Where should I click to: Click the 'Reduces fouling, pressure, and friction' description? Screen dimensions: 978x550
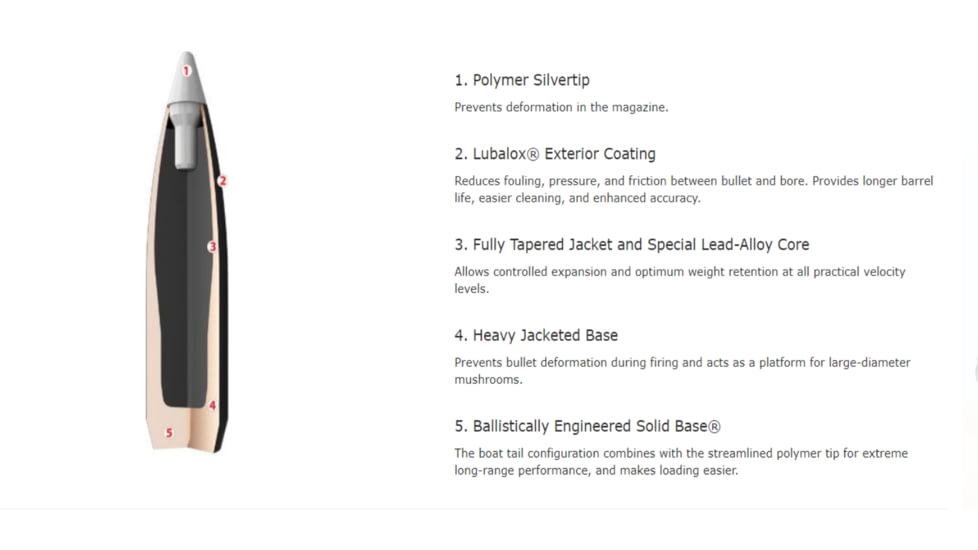pyautogui.click(x=693, y=189)
